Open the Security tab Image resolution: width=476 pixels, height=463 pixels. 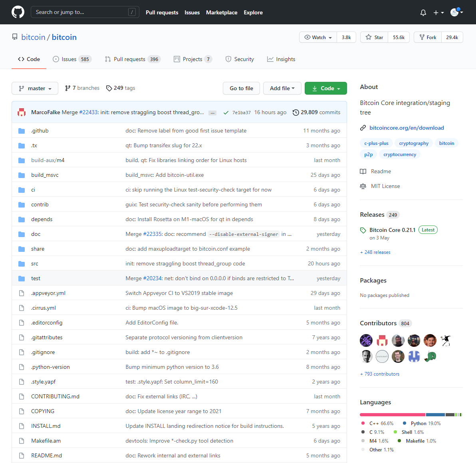[x=240, y=59]
